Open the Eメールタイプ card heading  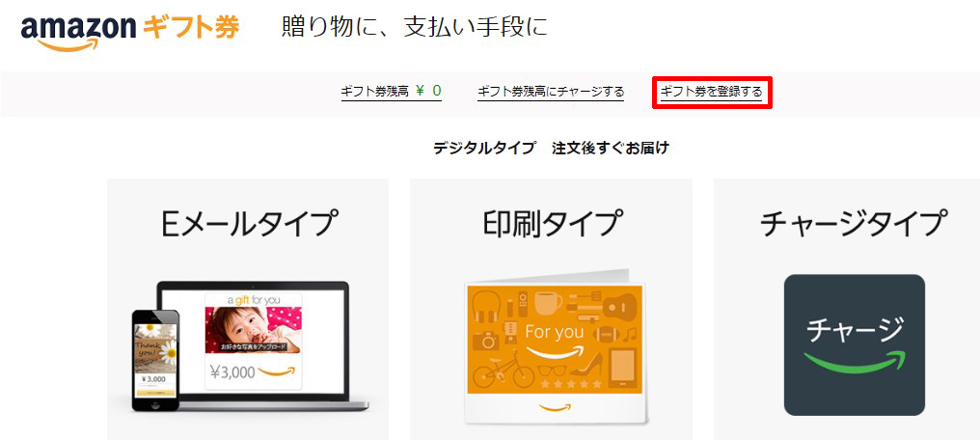tap(250, 225)
